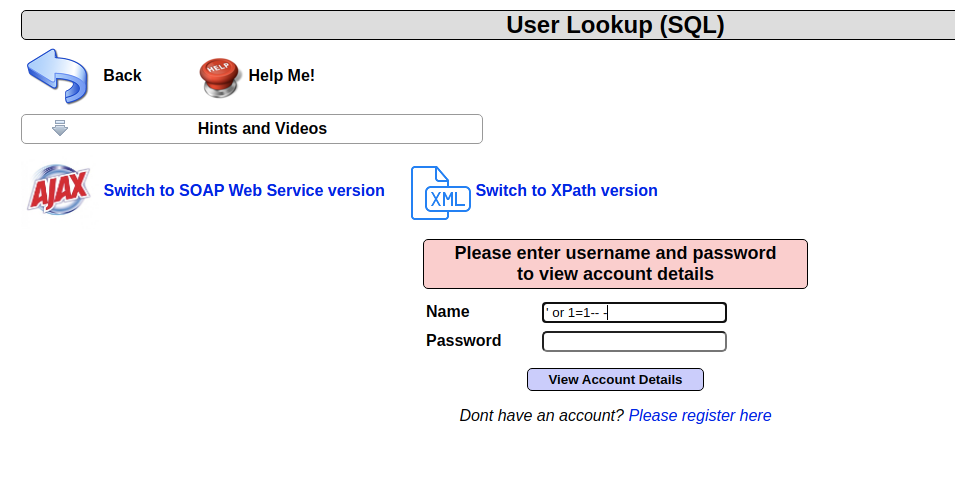Click the User Lookup (SQL) page title

click(x=614, y=25)
